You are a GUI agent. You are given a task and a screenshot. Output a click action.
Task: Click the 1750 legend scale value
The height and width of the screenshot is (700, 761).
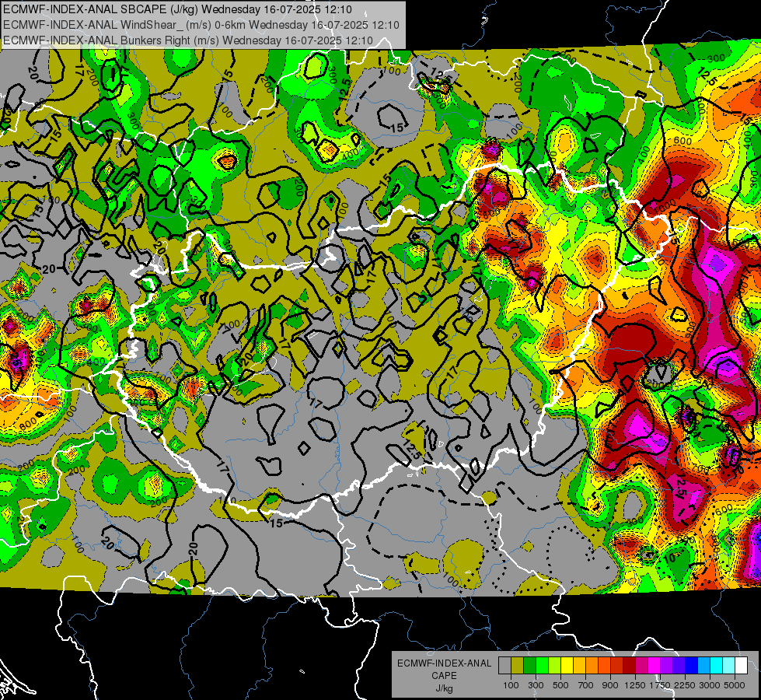click(661, 685)
